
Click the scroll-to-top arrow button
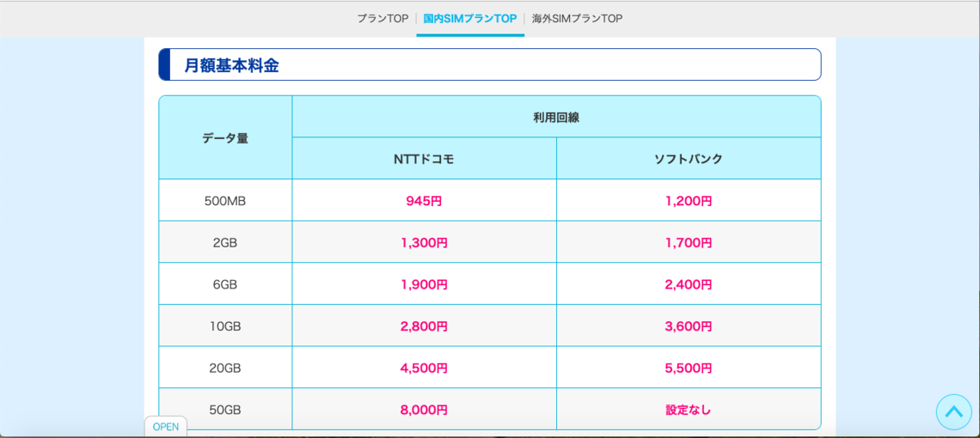click(x=954, y=413)
